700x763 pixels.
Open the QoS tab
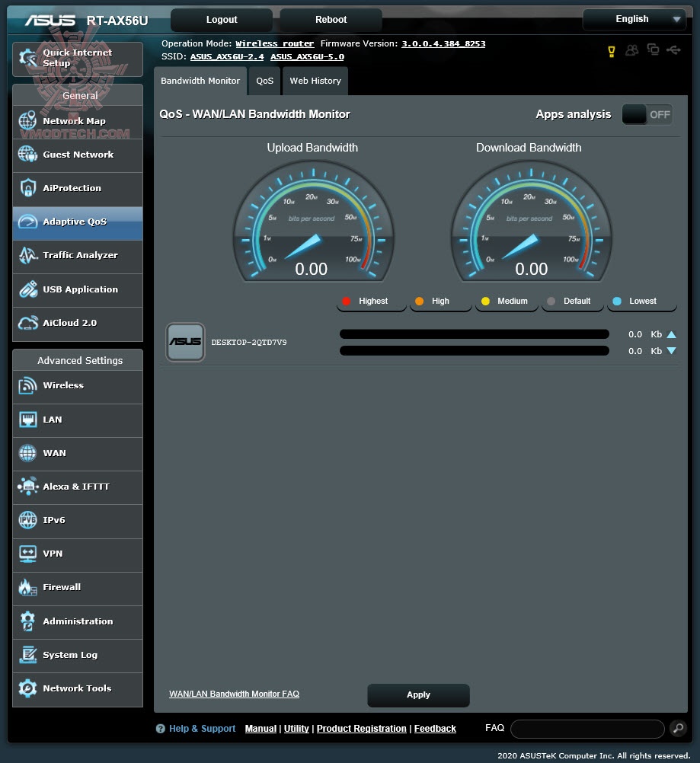(264, 81)
